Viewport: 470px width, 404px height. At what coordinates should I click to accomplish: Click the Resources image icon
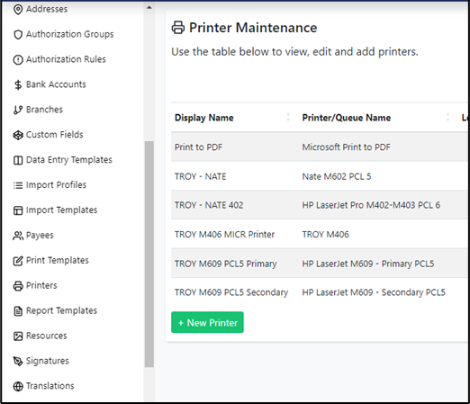18,336
